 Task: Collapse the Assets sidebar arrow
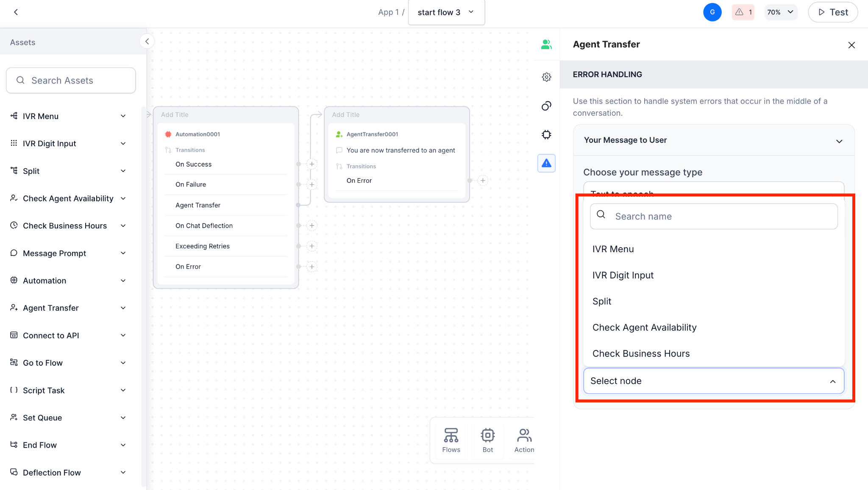147,42
